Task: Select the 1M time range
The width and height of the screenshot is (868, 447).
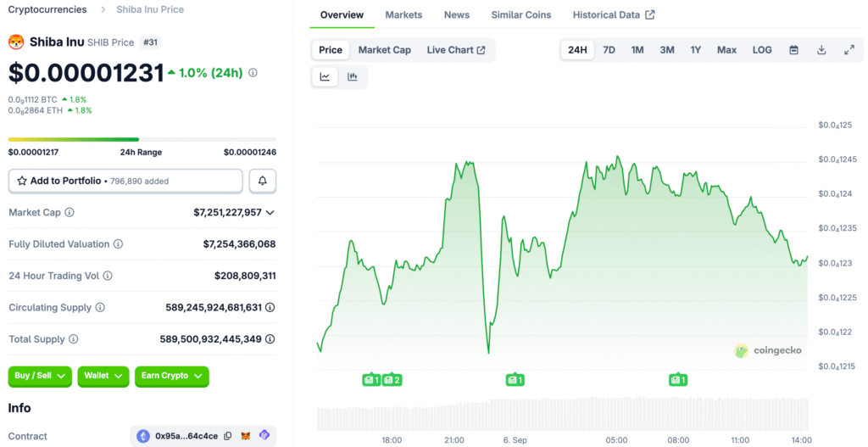Action: coord(637,50)
